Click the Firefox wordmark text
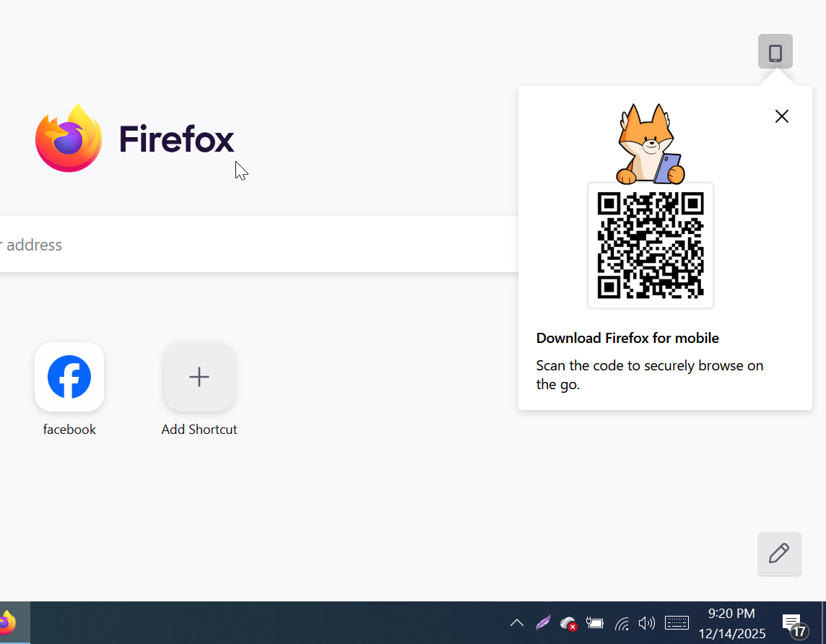Image resolution: width=826 pixels, height=644 pixels. point(176,139)
